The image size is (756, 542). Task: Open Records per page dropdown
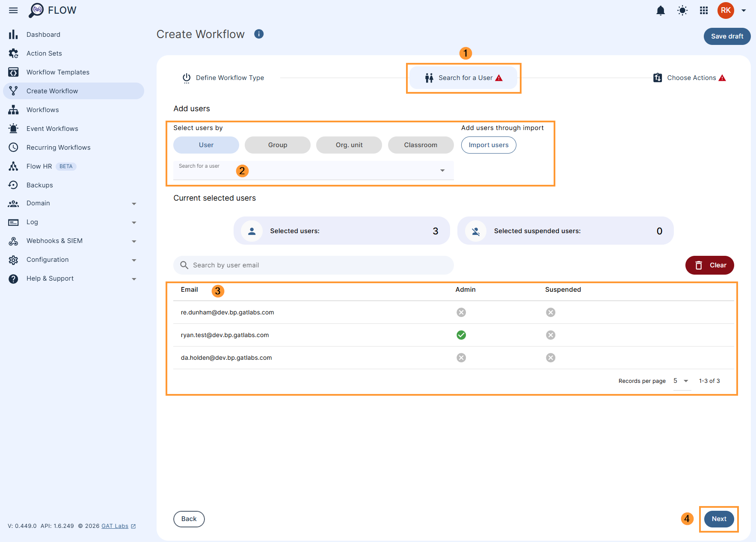[681, 381]
